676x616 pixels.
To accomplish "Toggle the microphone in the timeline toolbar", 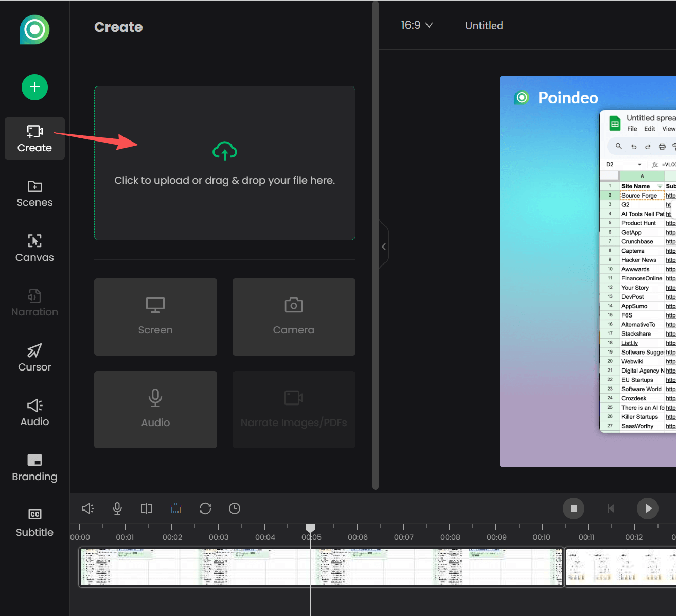I will 117,508.
